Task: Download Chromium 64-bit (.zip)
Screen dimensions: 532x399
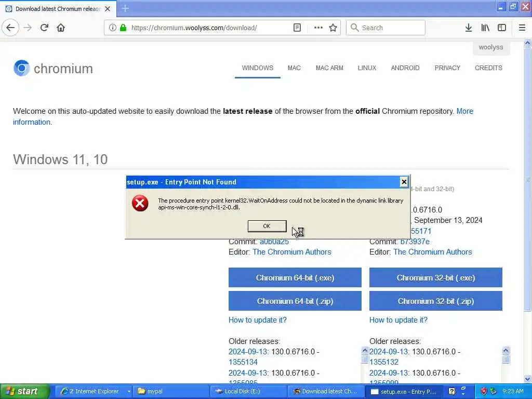Action: coord(295,301)
